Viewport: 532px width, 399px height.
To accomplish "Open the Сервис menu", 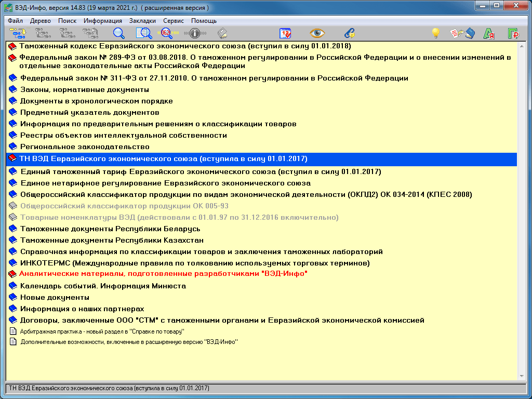I will click(174, 21).
